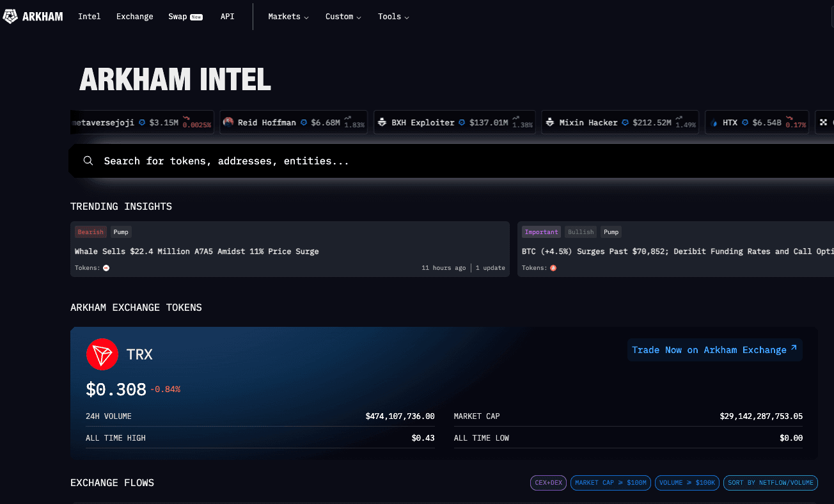Click the Bearish tag on A7A5 insight
Screen dimensions: 834x504
(91, 232)
